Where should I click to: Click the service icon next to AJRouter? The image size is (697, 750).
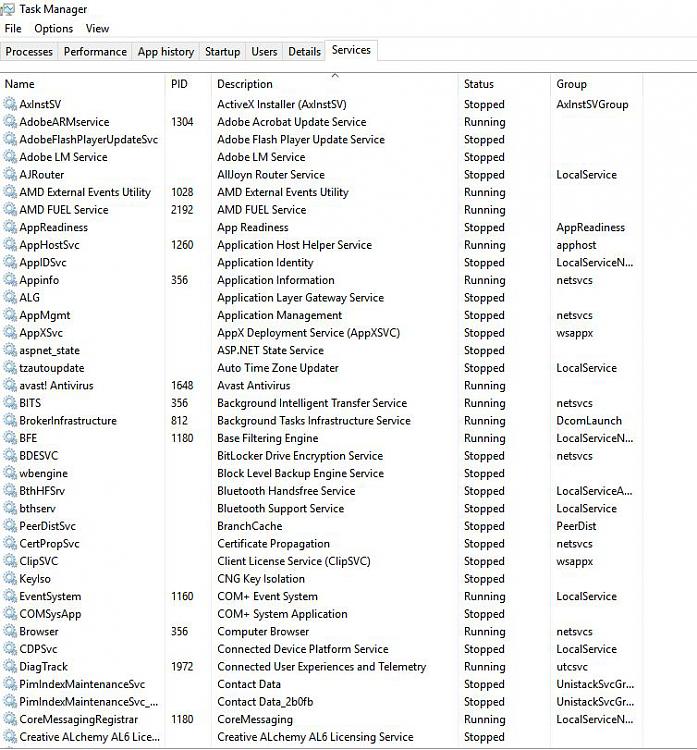click(10, 174)
